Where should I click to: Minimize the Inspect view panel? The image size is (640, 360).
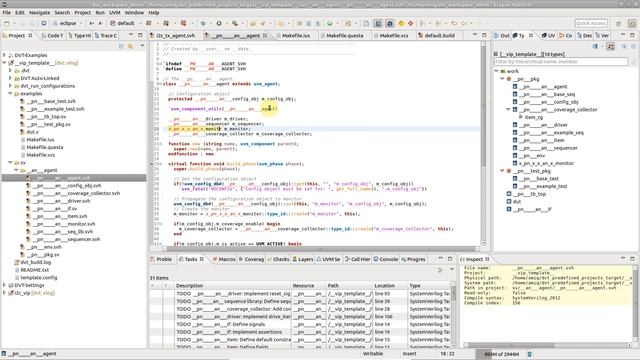point(623,259)
